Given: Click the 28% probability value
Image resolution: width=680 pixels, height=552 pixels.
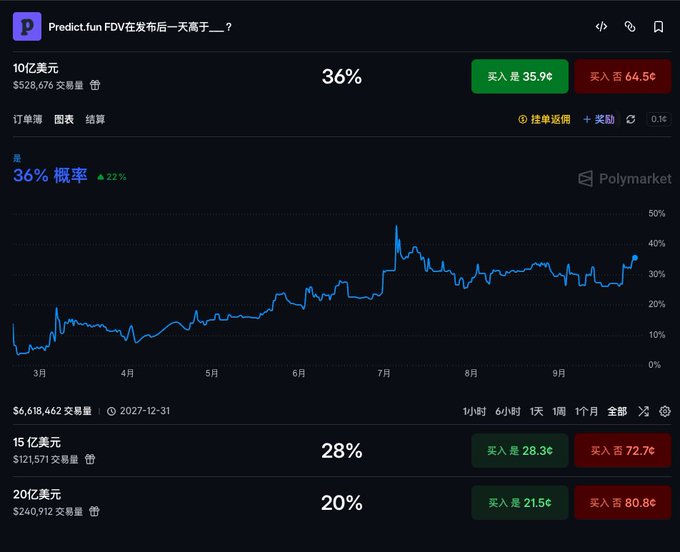Looking at the screenshot, I should pyautogui.click(x=342, y=451).
